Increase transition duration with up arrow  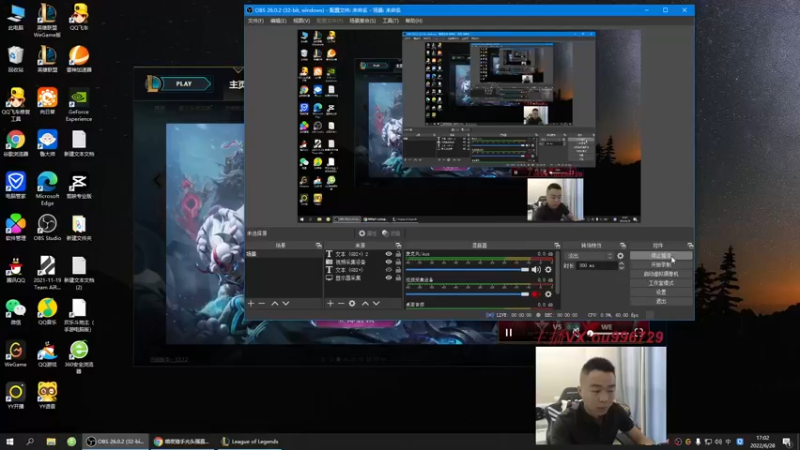tap(621, 264)
